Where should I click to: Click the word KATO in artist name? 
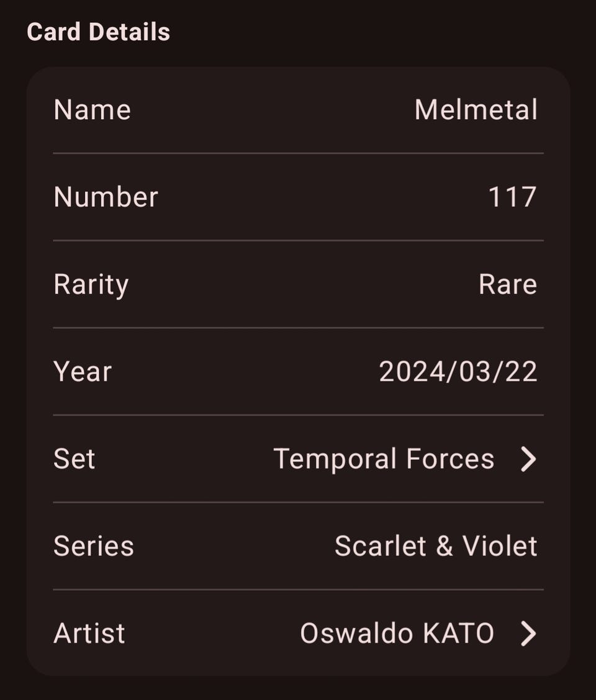[x=458, y=634]
